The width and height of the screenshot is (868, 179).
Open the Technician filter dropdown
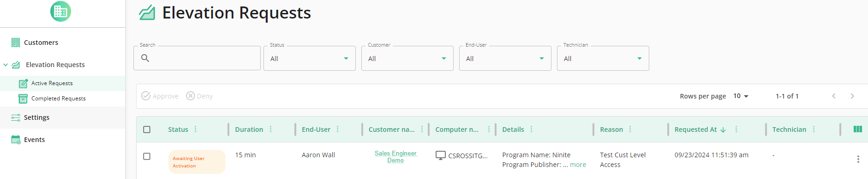pos(603,58)
